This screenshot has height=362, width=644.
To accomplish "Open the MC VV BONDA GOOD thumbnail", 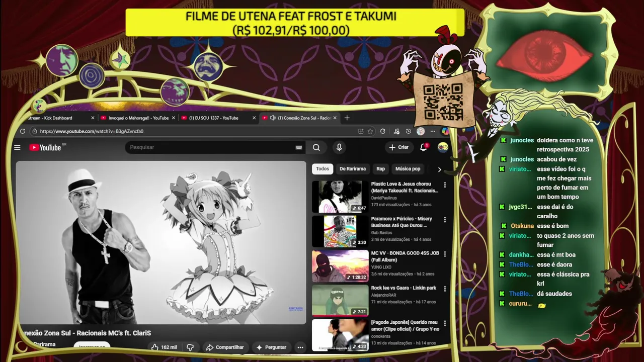I will pyautogui.click(x=340, y=265).
